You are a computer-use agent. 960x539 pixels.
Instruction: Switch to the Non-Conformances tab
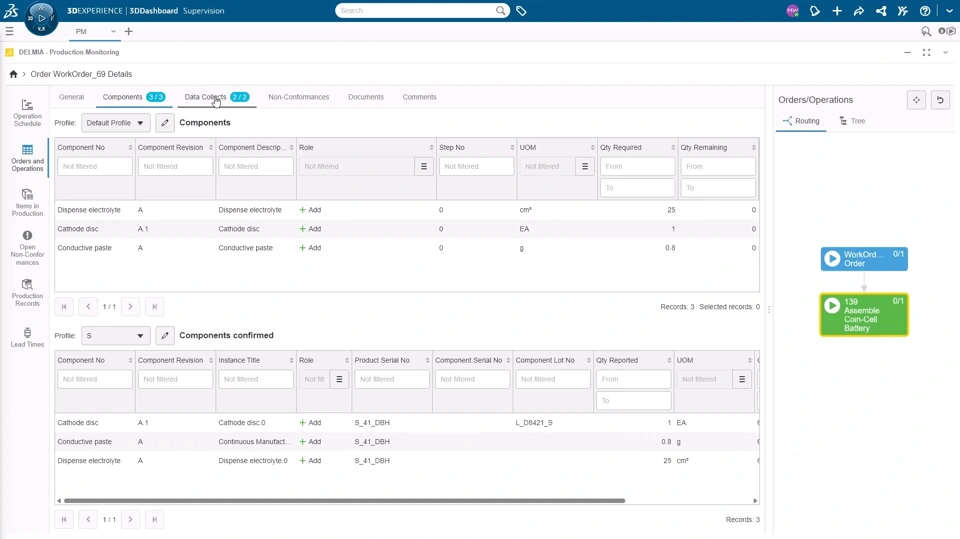coord(298,97)
